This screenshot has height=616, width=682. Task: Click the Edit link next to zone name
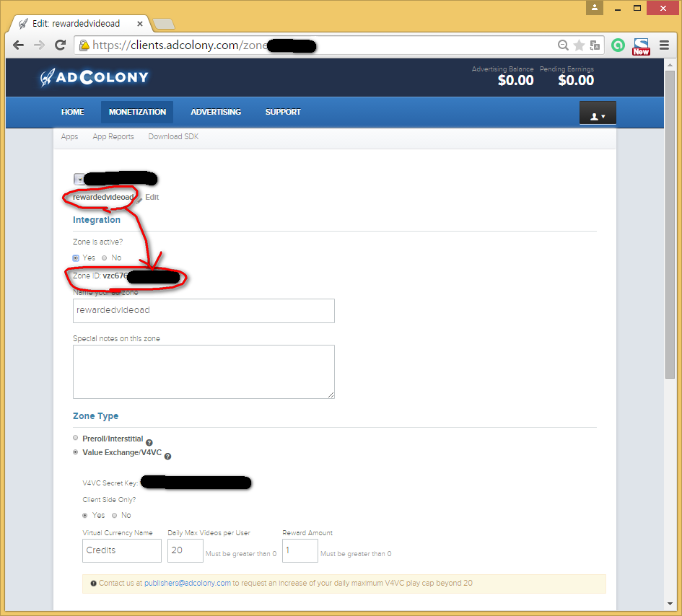click(x=152, y=197)
